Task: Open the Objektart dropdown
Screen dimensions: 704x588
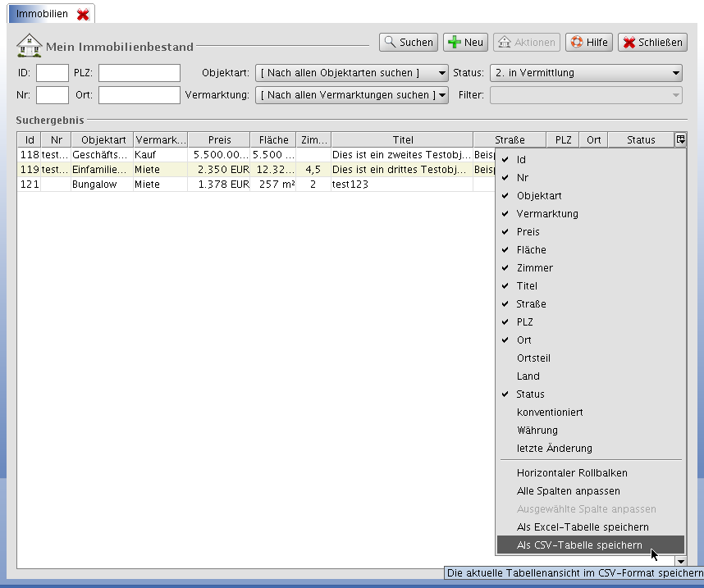Action: [351, 73]
